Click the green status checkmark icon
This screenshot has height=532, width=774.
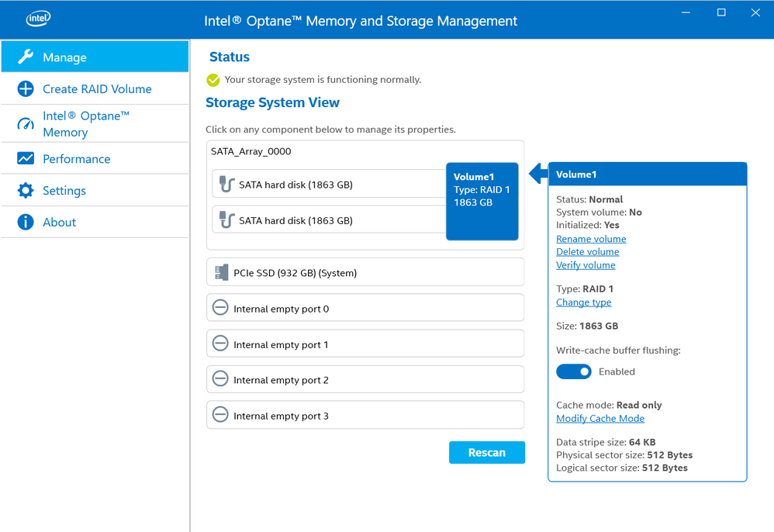click(x=213, y=80)
